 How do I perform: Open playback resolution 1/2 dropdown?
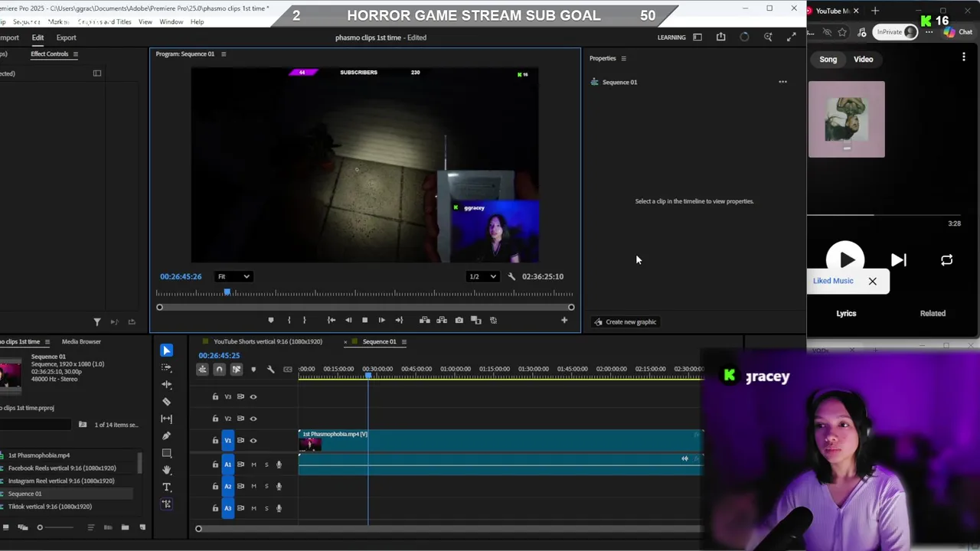click(482, 276)
